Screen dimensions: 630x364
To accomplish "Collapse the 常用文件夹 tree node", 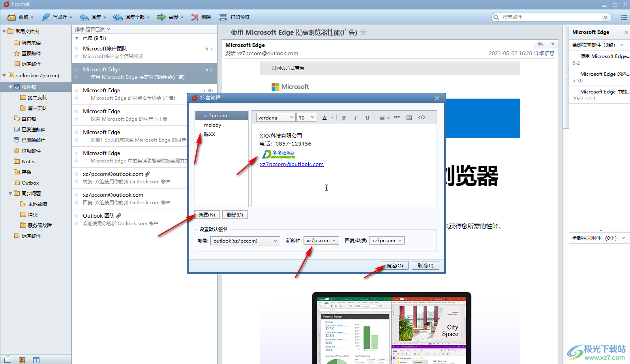I will [4, 31].
